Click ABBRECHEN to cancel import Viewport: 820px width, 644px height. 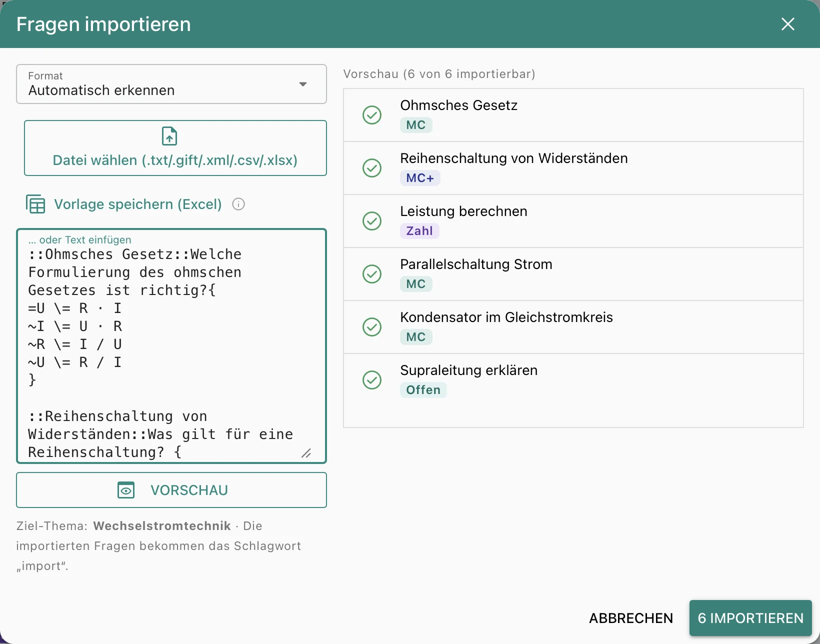pyautogui.click(x=631, y=618)
